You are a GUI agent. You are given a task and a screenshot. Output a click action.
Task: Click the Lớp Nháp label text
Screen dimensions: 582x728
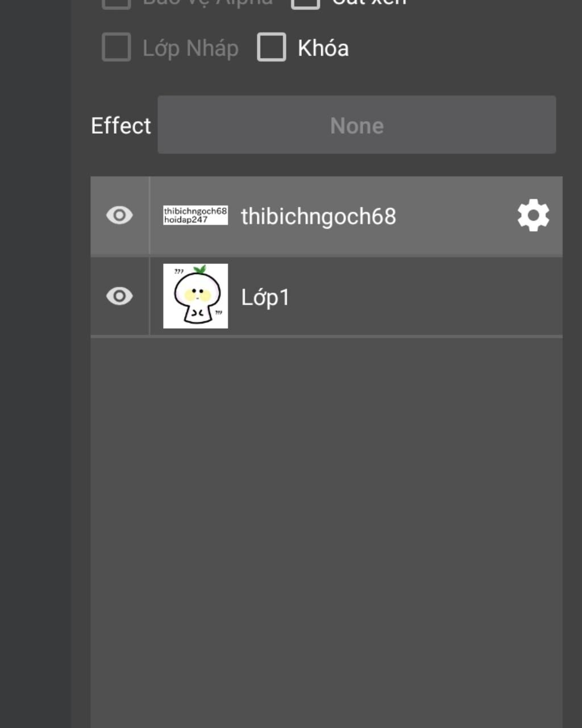[x=190, y=48]
